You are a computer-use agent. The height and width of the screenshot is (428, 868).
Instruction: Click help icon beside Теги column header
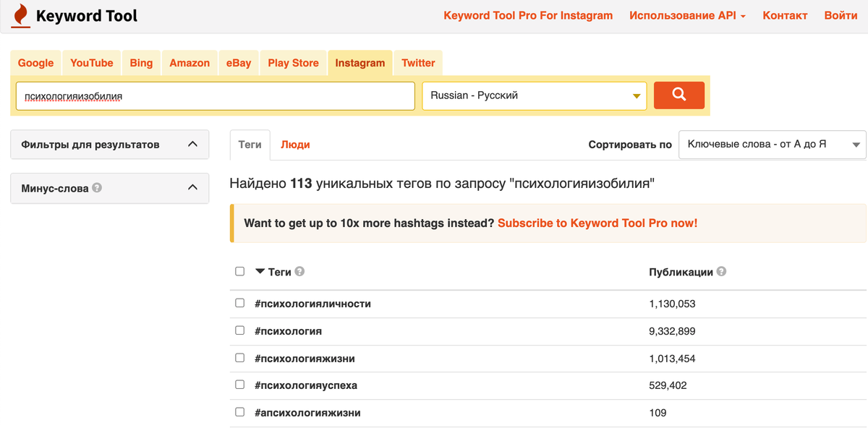tap(299, 272)
